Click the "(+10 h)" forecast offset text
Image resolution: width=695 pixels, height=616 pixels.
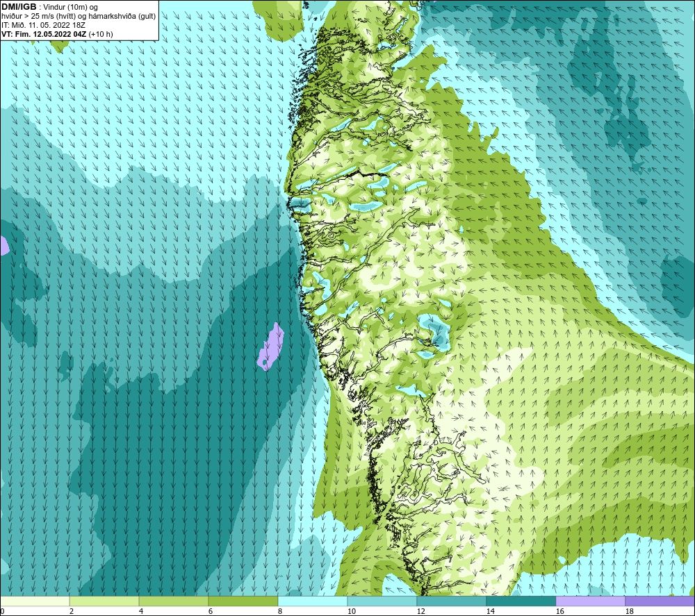(x=101, y=34)
